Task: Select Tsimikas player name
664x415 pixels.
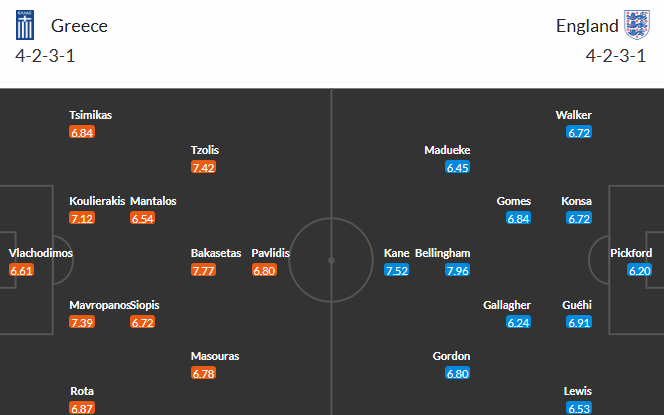Action: (x=91, y=115)
